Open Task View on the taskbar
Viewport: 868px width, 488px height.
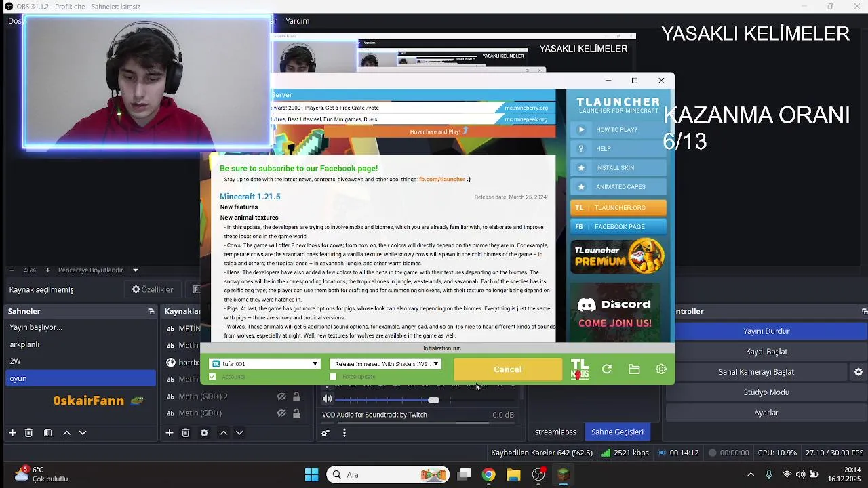[x=464, y=474]
